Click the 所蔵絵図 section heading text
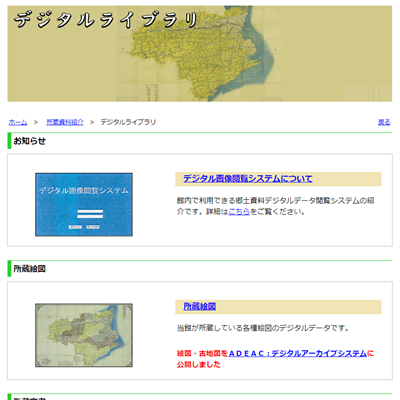 29,269
